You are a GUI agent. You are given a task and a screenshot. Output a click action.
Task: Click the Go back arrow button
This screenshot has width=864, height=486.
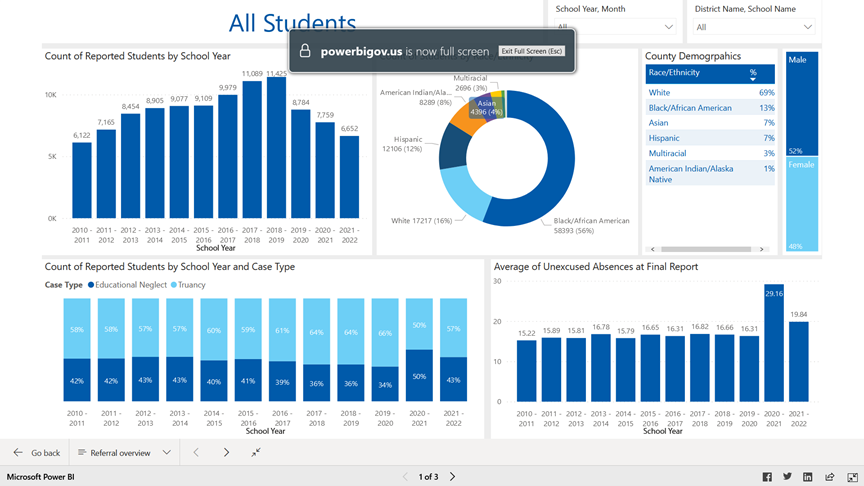(18, 453)
